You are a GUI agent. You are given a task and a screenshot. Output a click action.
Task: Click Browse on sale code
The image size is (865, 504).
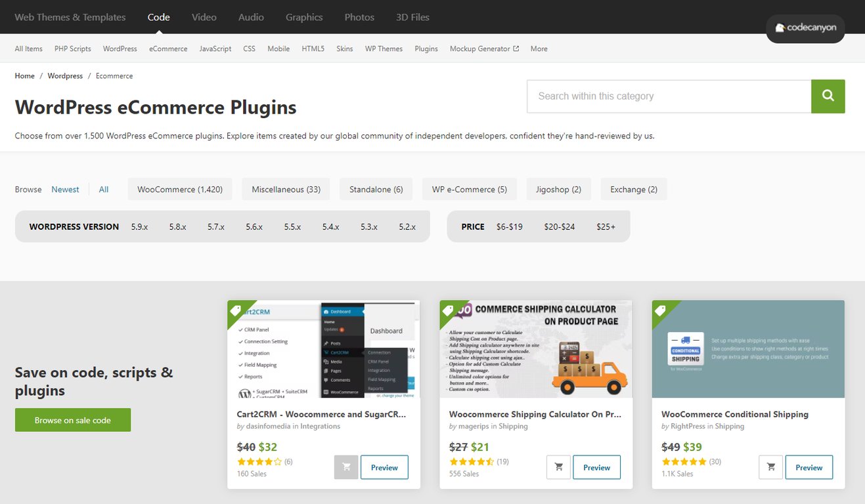click(x=72, y=419)
